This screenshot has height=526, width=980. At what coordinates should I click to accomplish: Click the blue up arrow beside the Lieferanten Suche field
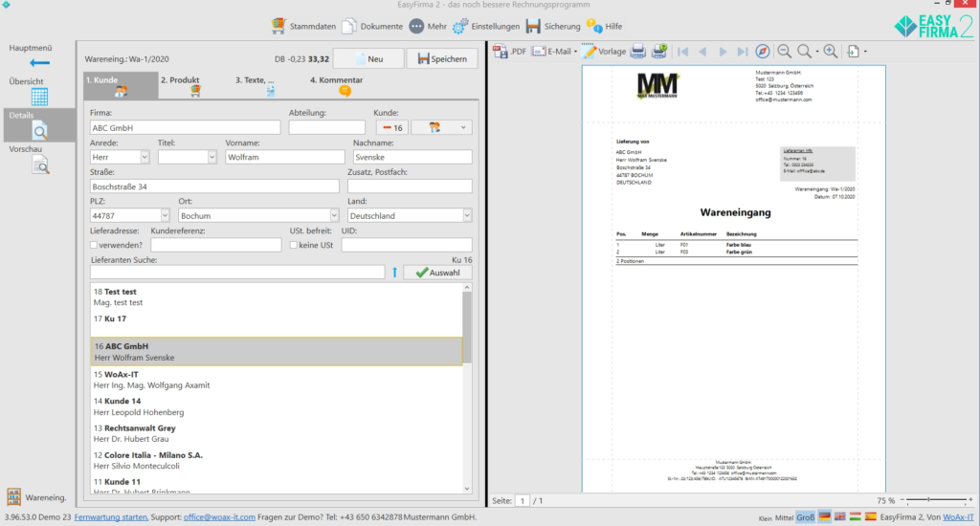(394, 273)
